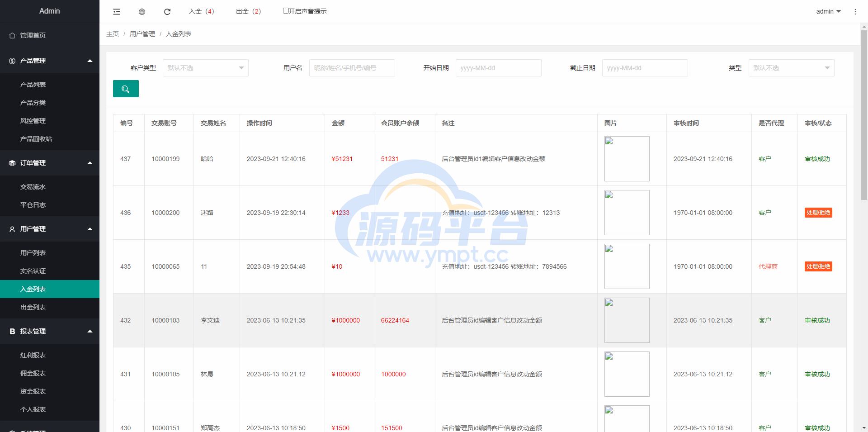Open 佣金报表 in the sidebar
The width and height of the screenshot is (868, 432).
(50, 373)
